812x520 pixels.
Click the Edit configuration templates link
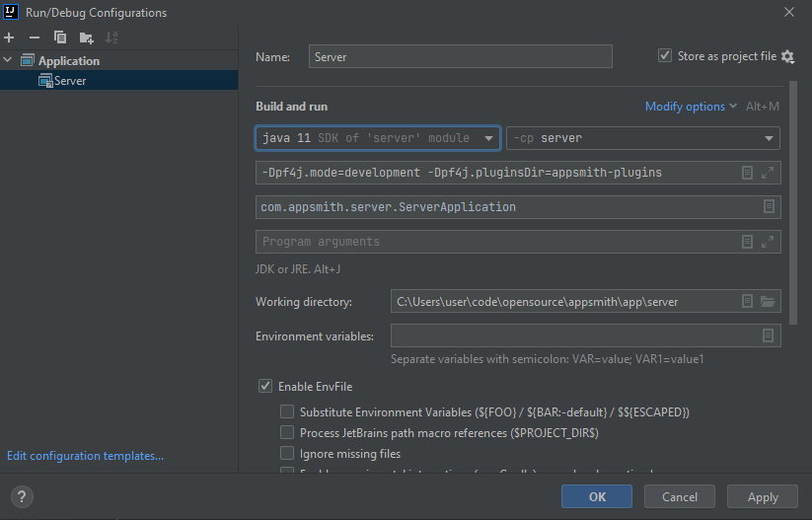[85, 456]
